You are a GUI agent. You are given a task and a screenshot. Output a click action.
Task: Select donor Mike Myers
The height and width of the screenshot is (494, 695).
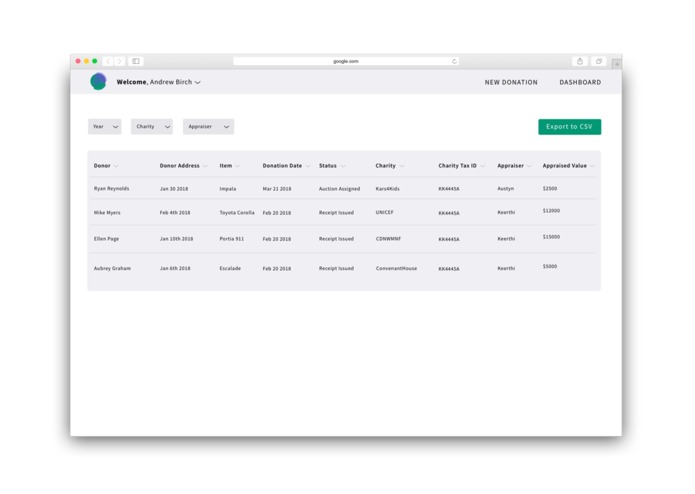[107, 213]
